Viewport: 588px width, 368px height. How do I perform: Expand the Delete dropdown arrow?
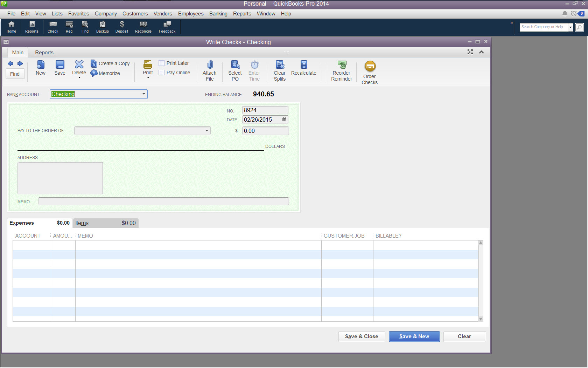click(x=79, y=77)
